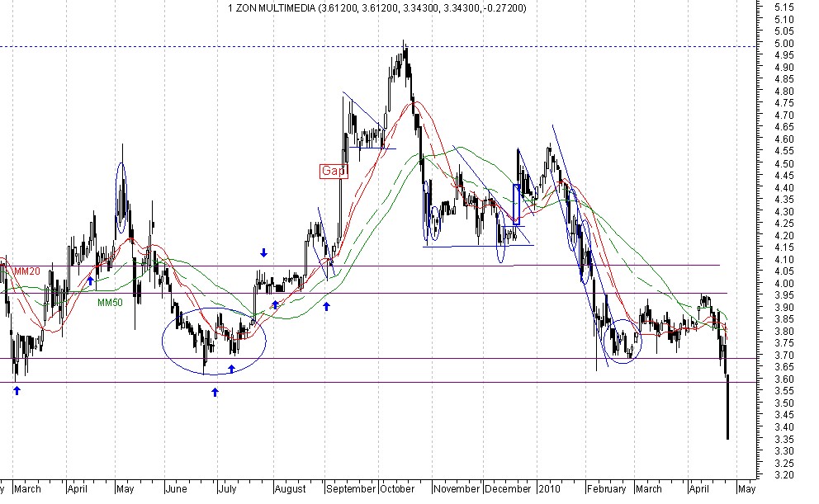Select the 5.10 price axis label

[x=785, y=19]
